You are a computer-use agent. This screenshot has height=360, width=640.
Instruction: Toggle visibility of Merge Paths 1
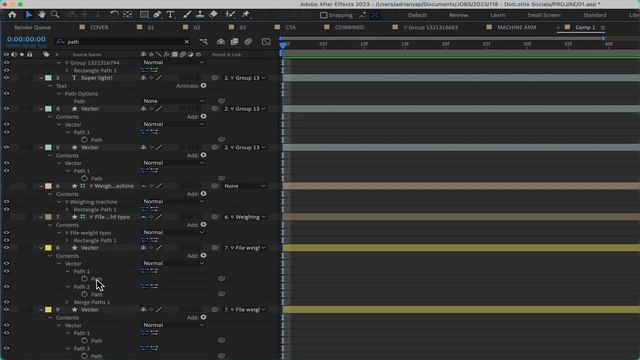click(x=6, y=302)
